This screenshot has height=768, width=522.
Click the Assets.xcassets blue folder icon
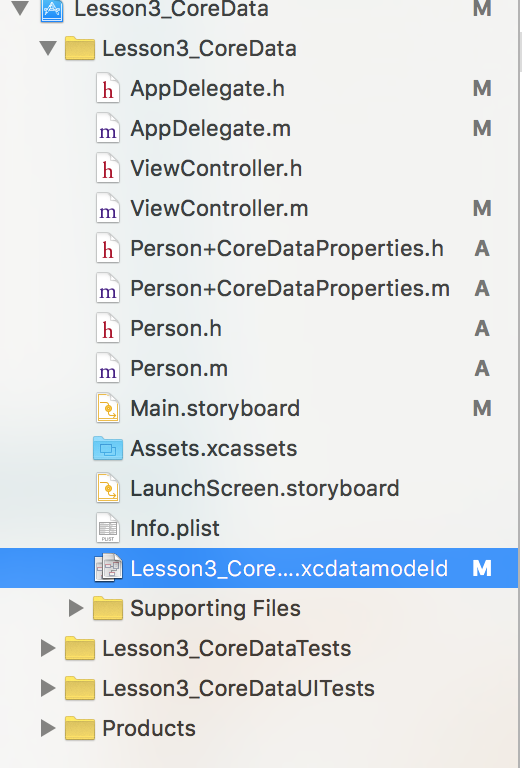(108, 449)
